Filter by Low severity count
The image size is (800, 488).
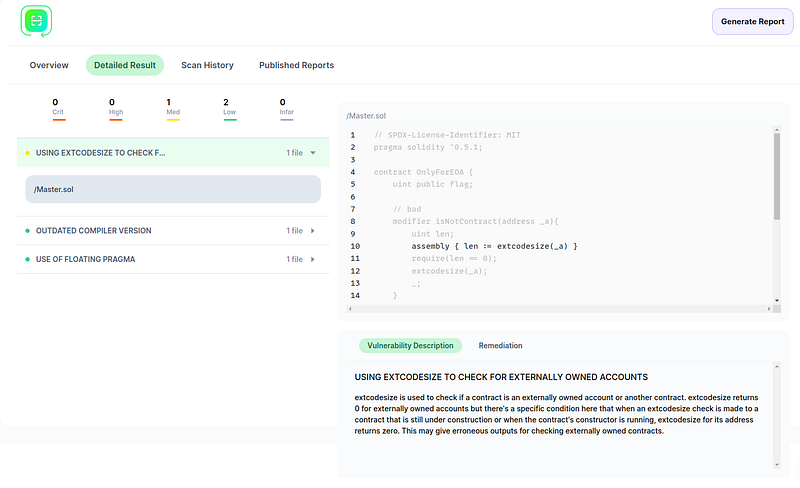coord(229,107)
